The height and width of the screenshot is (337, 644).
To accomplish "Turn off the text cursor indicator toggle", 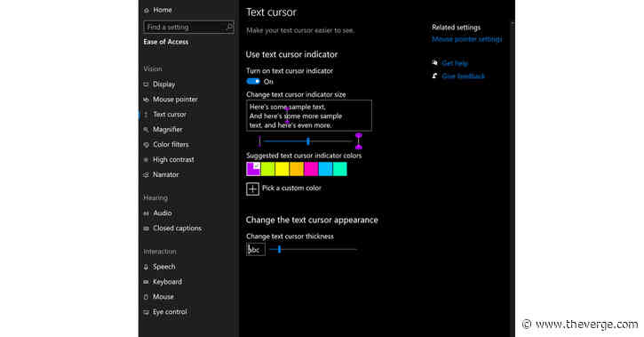I will point(253,82).
